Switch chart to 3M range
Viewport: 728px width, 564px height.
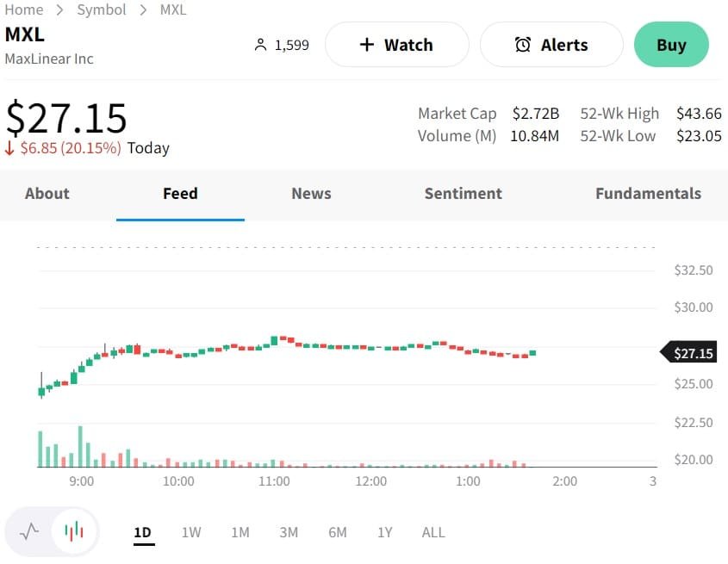pos(289,532)
